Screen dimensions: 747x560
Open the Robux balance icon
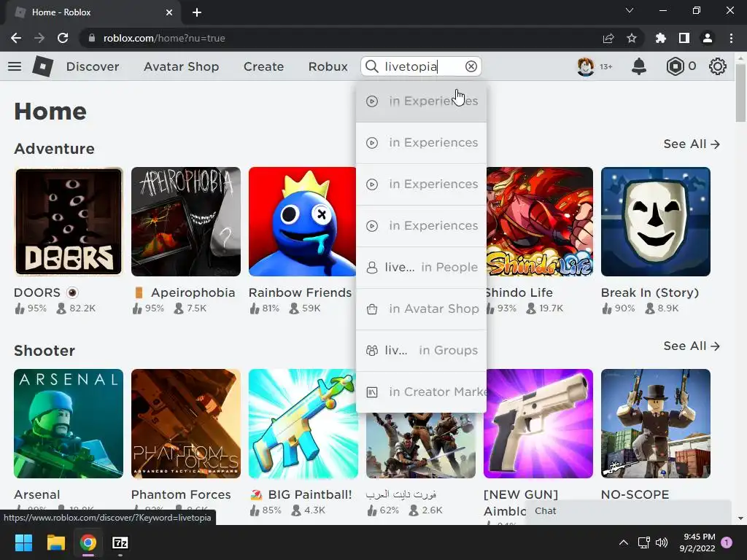[x=675, y=66]
